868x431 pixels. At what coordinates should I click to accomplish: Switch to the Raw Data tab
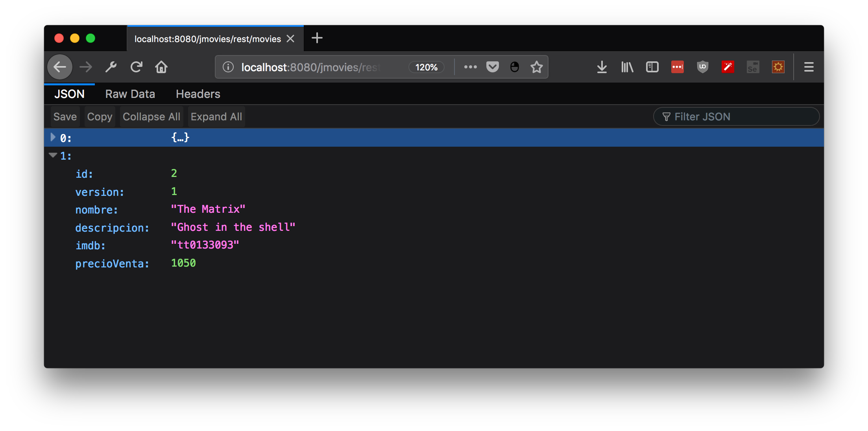(130, 94)
